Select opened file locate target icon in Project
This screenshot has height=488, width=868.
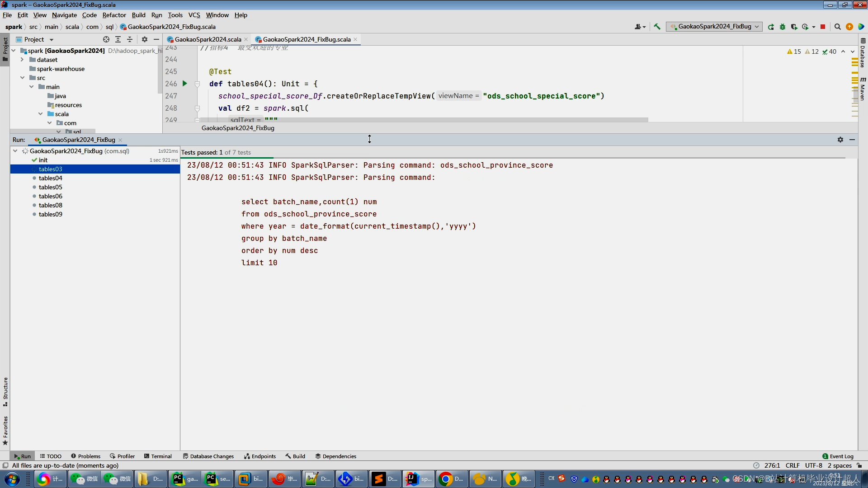point(106,39)
